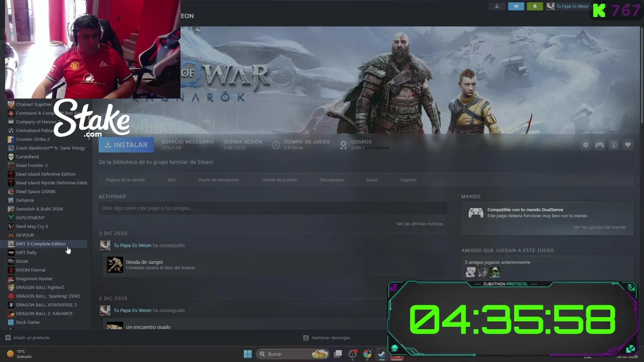Click the first friend avatar under previously played
This screenshot has width=644, height=362.
(470, 272)
